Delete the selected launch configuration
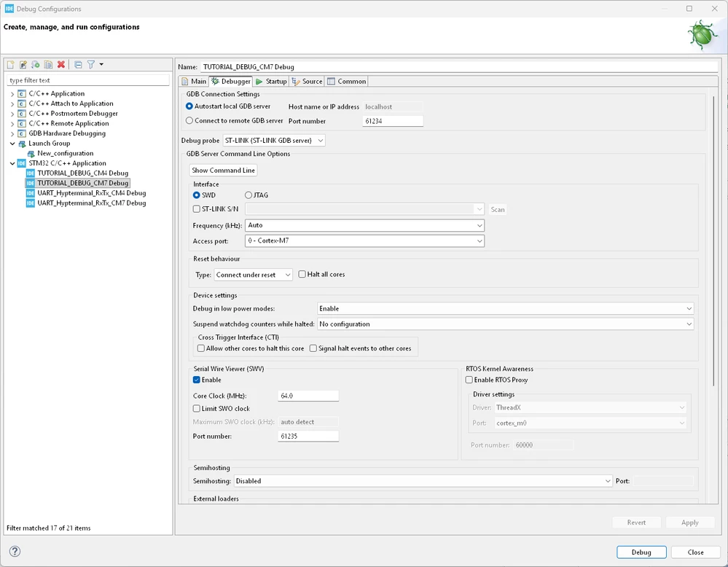728x567 pixels. click(x=60, y=65)
